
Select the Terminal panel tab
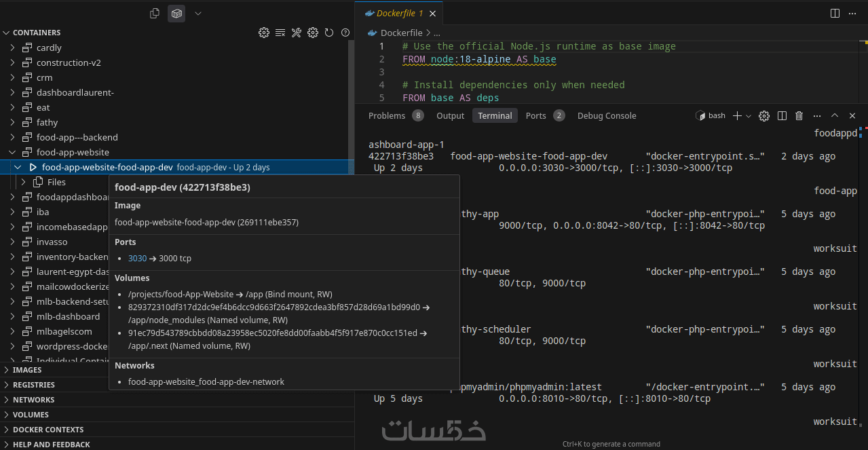pos(495,115)
